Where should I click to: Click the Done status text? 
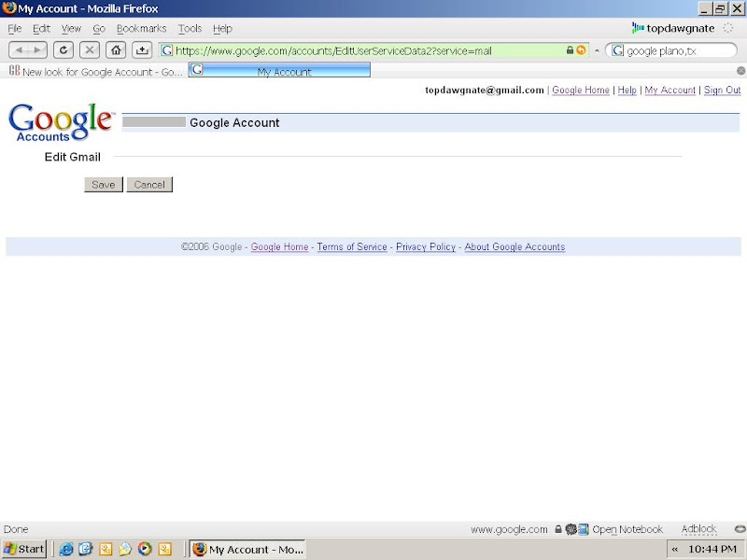(16, 529)
